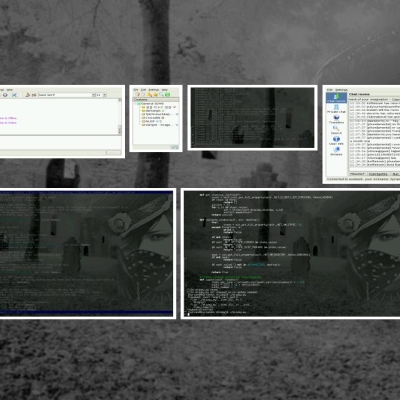Click the chat message input in Soulseek window
400x400 pixels.
374,169
